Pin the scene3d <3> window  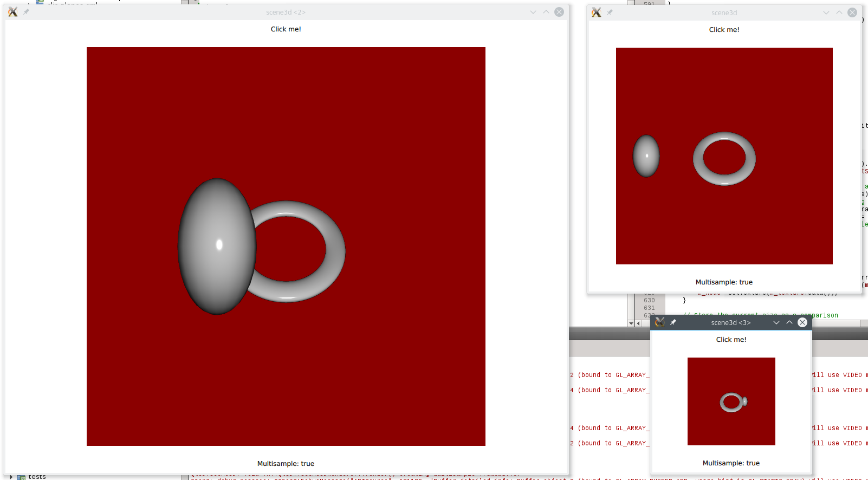click(x=673, y=322)
